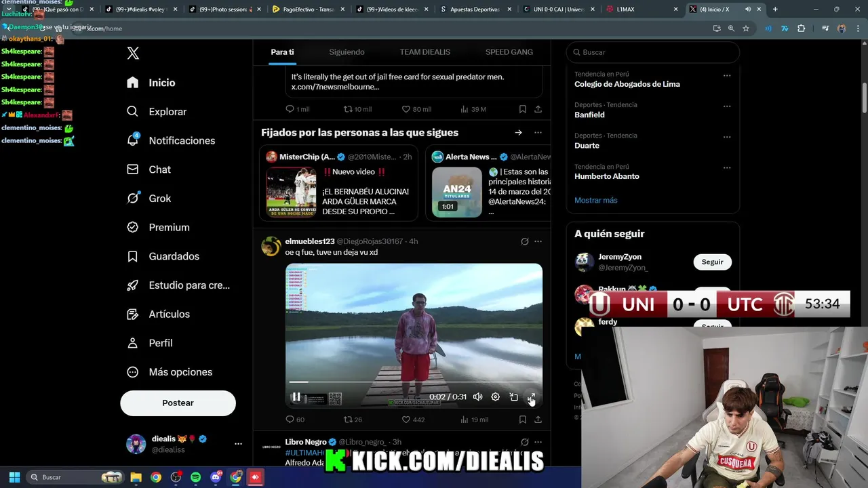Open more options for Duarte trend
This screenshot has height=488, width=868.
(x=727, y=137)
